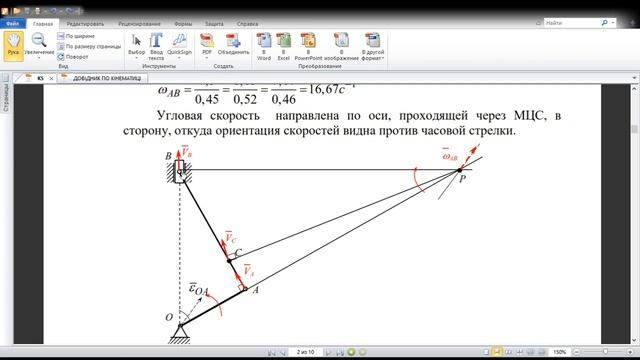Open В другой формат dropdown
Screen dimensions: 640x360
click(x=373, y=47)
